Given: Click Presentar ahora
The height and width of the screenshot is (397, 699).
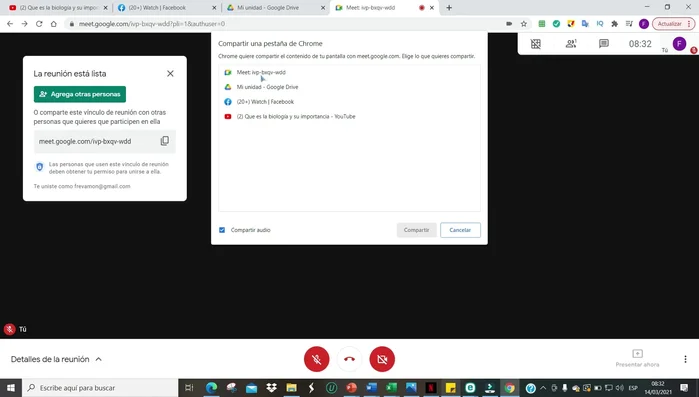Looking at the screenshot, I should [637, 358].
